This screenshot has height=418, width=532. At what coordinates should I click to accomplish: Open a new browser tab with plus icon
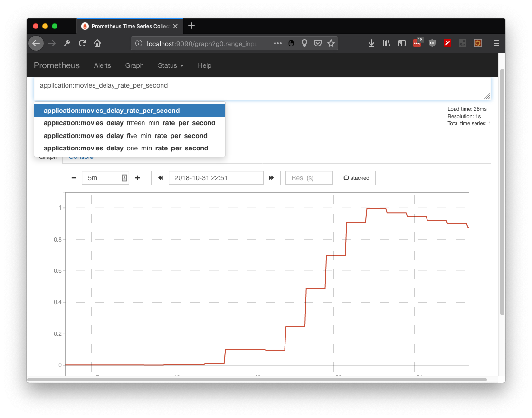tap(191, 26)
